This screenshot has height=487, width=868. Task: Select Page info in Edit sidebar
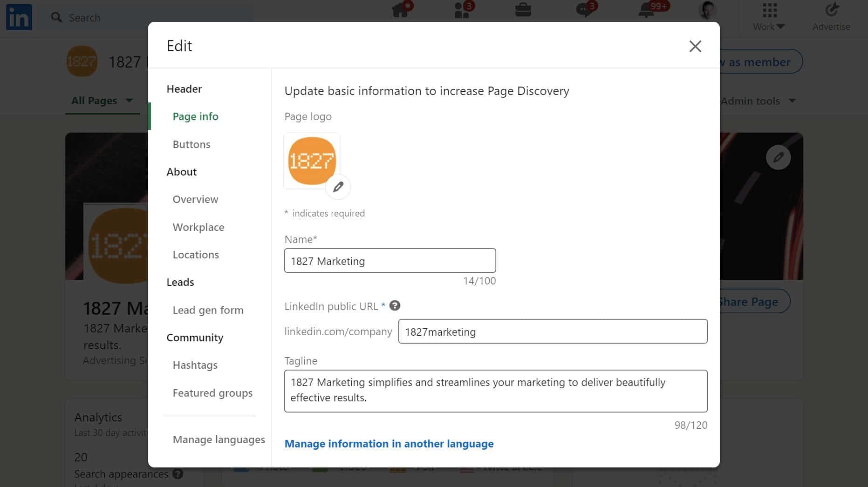pyautogui.click(x=195, y=116)
